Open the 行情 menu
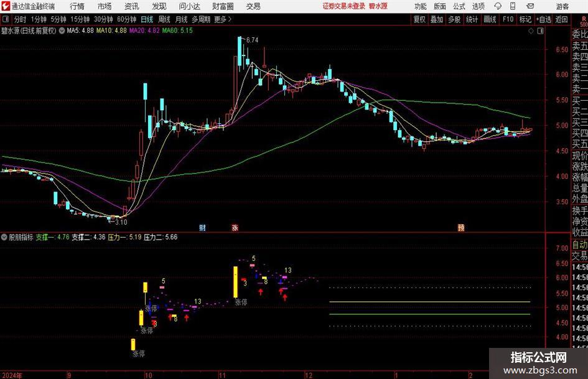588x379 pixels. point(77,6)
